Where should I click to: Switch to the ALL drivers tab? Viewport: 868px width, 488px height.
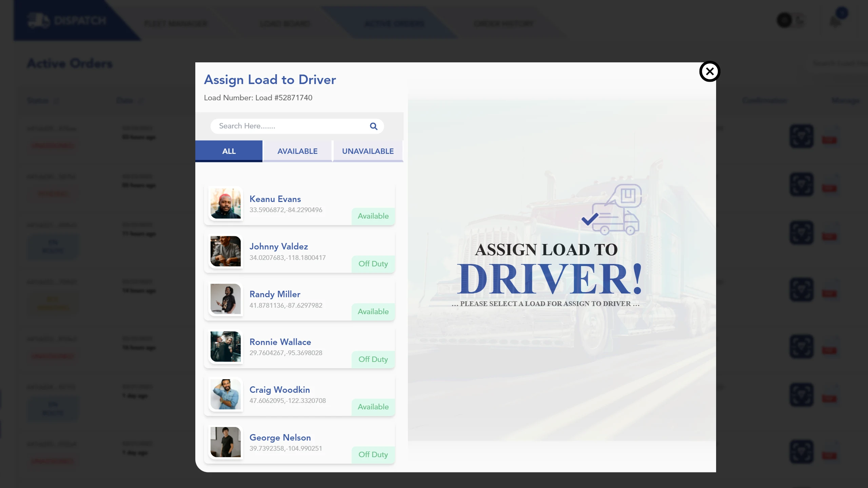pos(229,151)
